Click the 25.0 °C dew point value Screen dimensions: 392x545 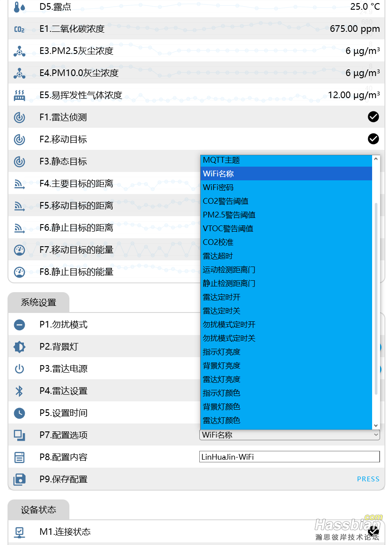[365, 7]
